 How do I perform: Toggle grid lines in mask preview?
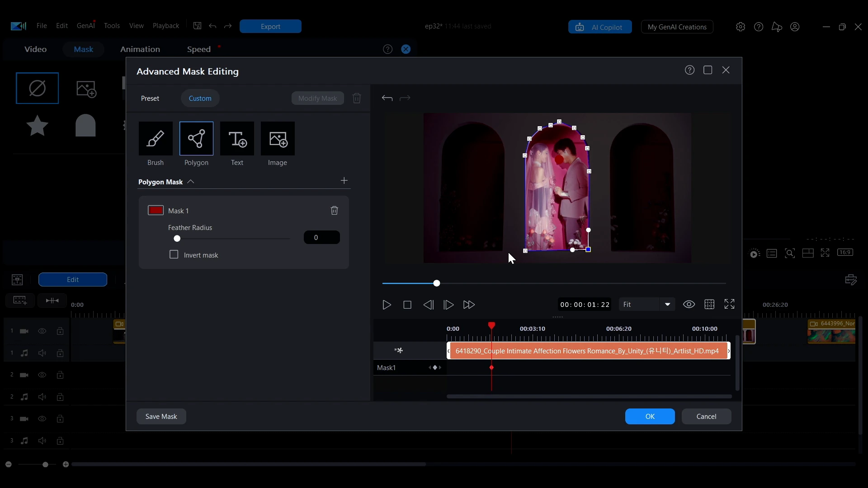(x=709, y=305)
